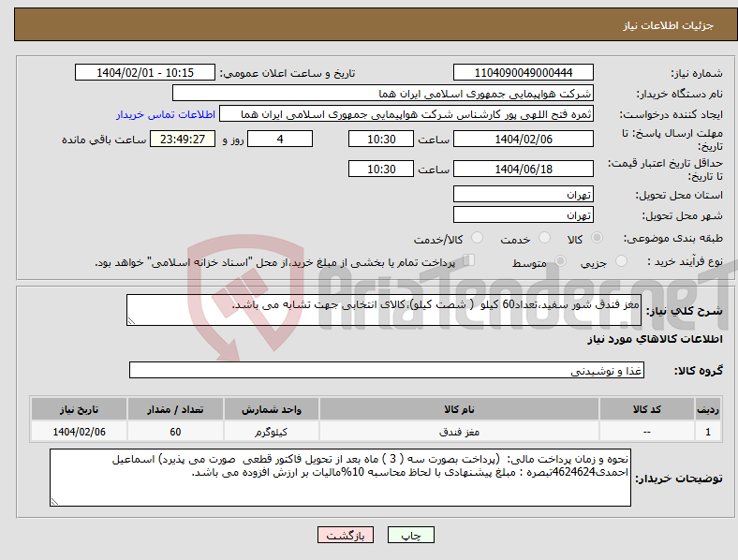Click the response deadline time 10:30 field
This screenshot has height=560, width=738.
point(381,140)
